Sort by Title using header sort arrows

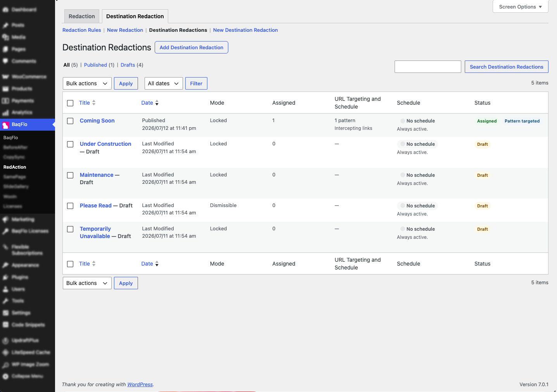(94, 103)
